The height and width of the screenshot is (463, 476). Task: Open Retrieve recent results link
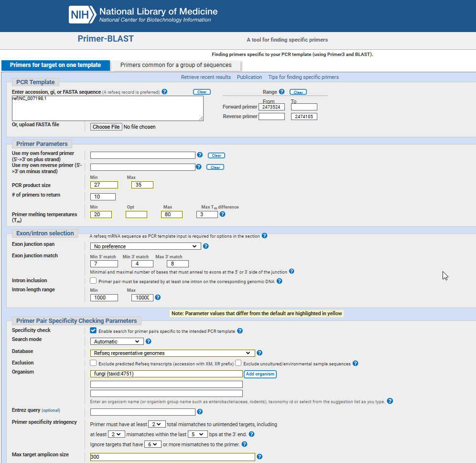[206, 77]
